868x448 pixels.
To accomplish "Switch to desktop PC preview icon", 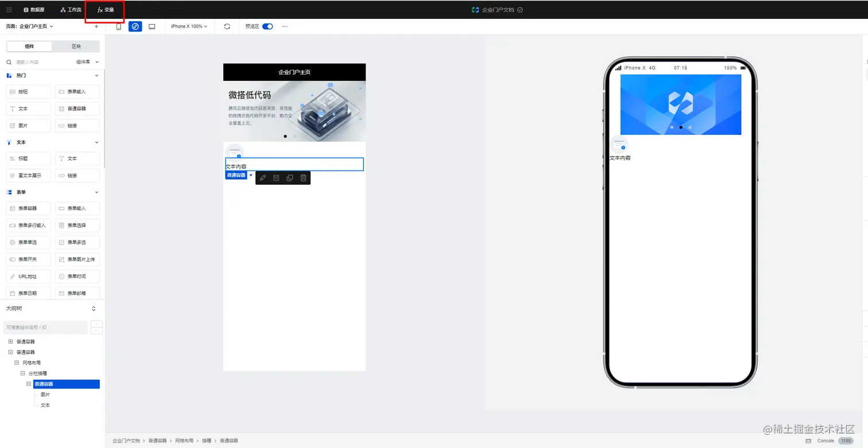I will pos(152,26).
